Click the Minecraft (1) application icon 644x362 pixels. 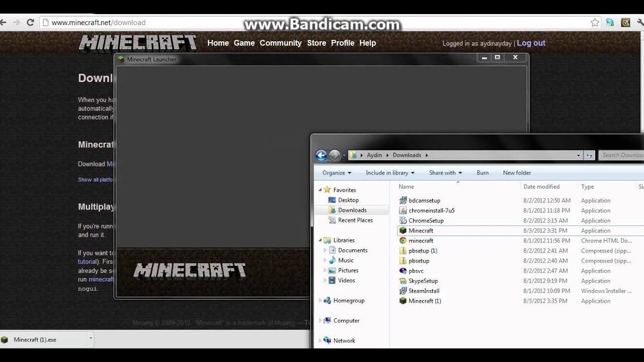point(403,301)
